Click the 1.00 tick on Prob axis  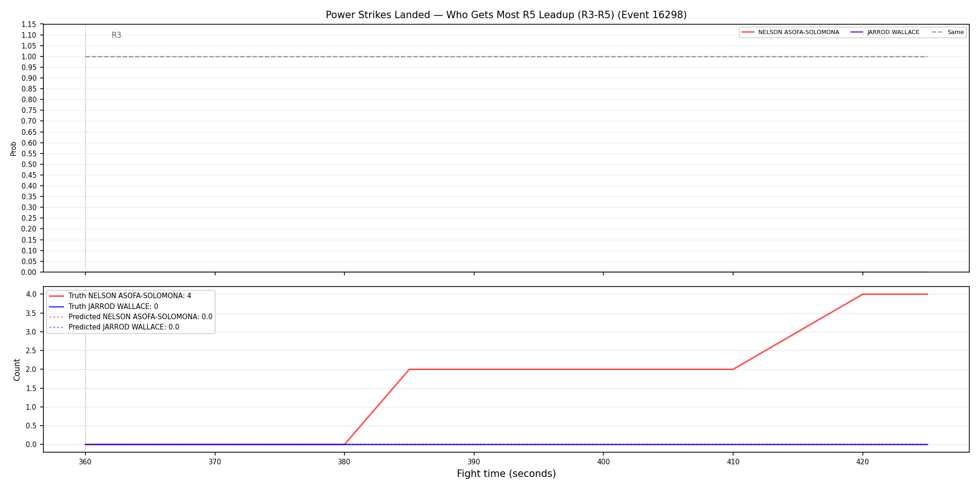pos(29,57)
